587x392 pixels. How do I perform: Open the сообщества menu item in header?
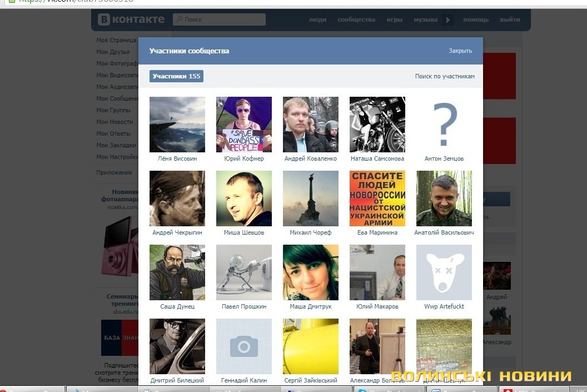[356, 19]
